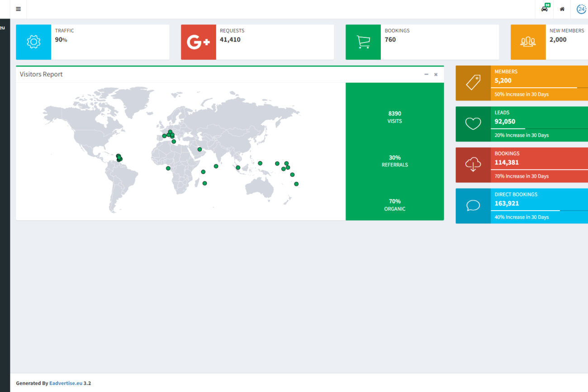Screen dimensions: 588x392
Task: Close the Visitors Report panel
Action: coord(436,75)
